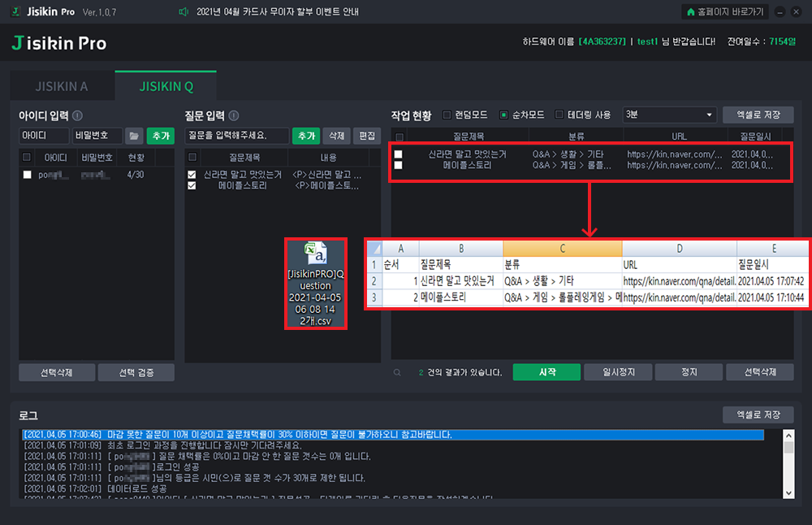This screenshot has width=812, height=525.
Task: Click Q&A > 생활 > 기타 category cell
Action: click(568, 154)
